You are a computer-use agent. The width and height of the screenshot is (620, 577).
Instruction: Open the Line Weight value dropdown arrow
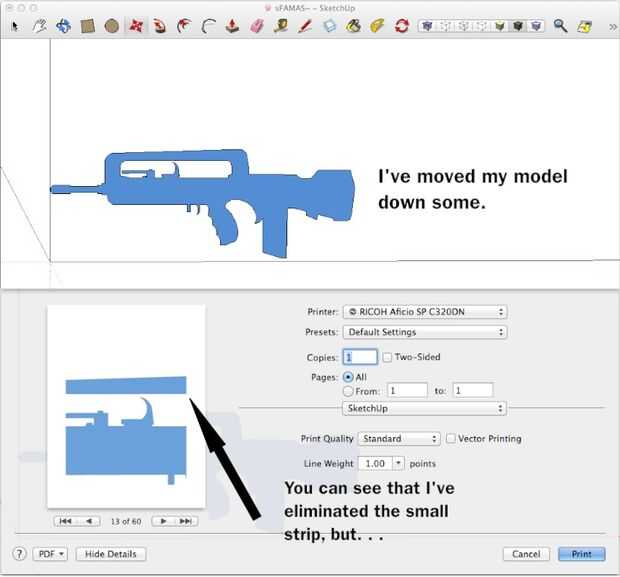[x=399, y=463]
